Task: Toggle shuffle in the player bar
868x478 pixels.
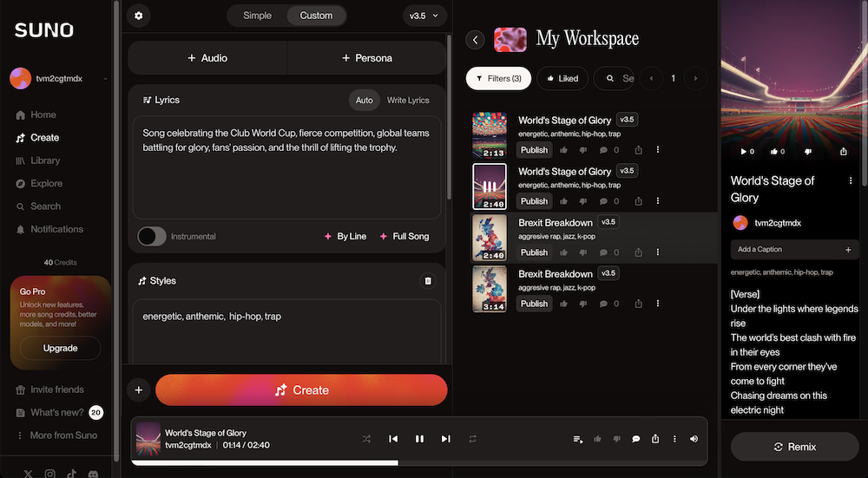Action: pyautogui.click(x=366, y=439)
